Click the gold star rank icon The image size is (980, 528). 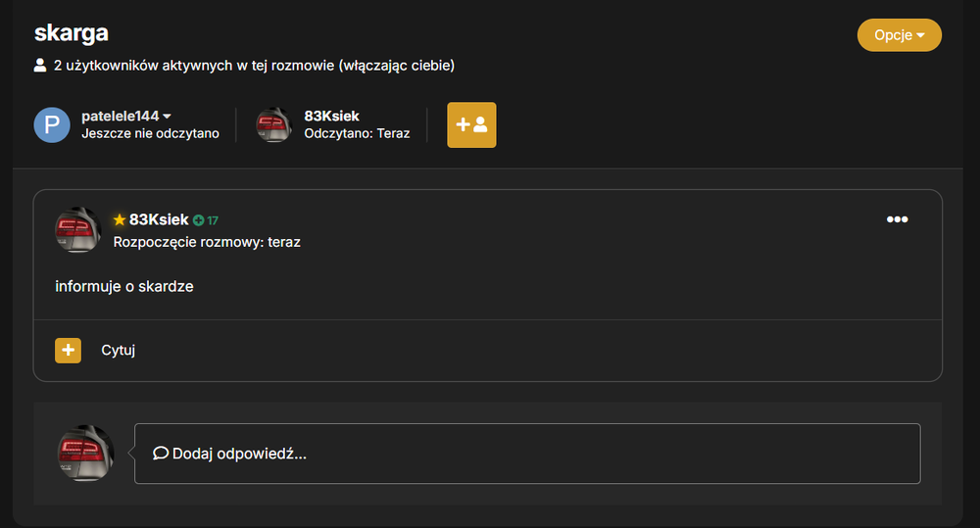point(120,220)
